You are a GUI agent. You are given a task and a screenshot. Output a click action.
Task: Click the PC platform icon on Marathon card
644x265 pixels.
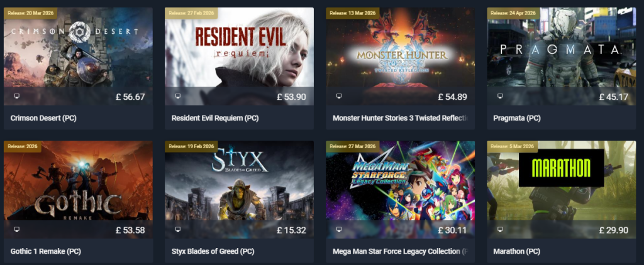(500, 229)
